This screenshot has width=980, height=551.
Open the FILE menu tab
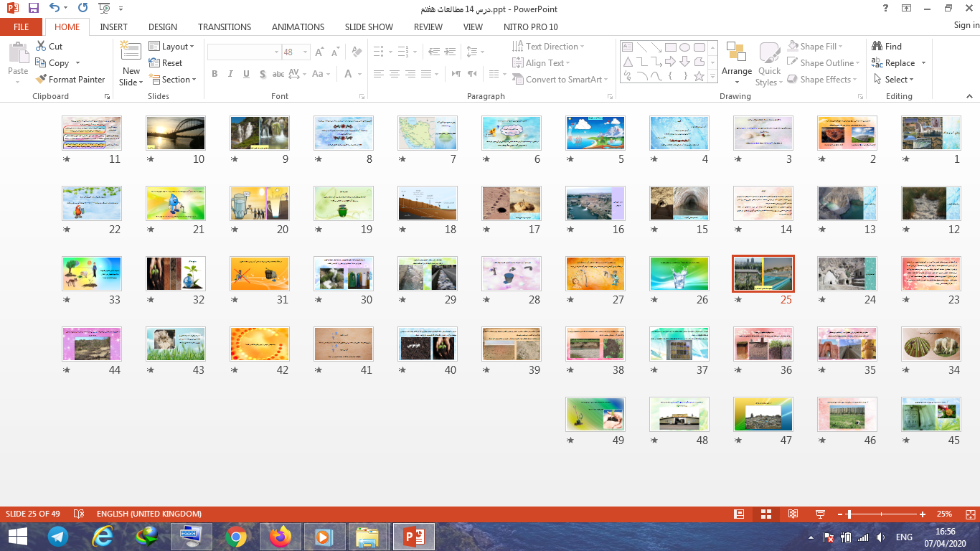point(22,27)
